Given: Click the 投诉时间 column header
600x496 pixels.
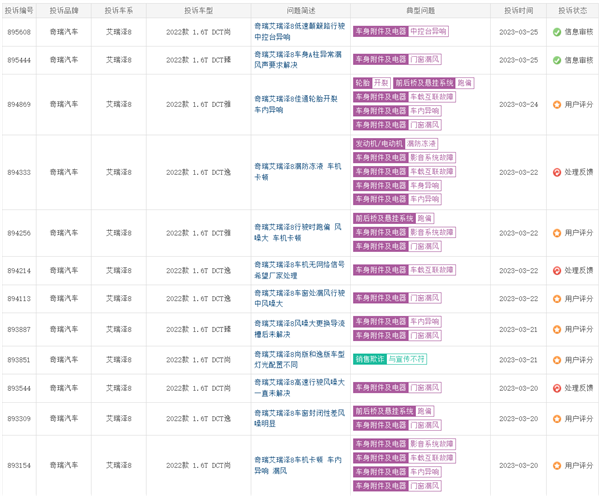Looking at the screenshot, I should pyautogui.click(x=518, y=11).
